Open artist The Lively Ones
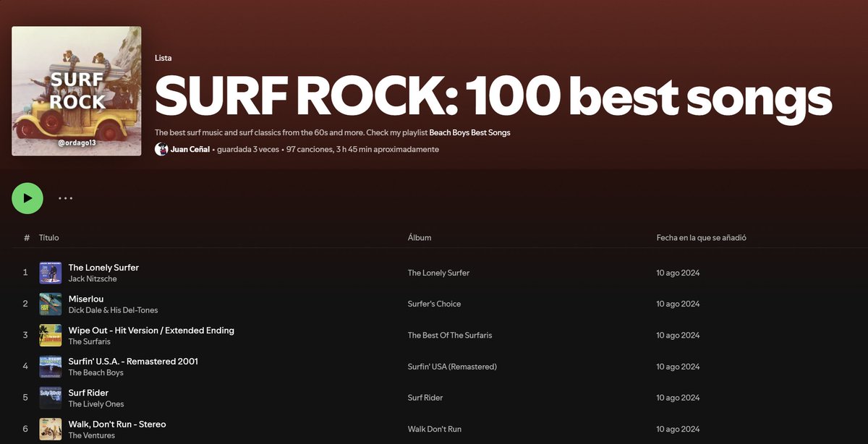Image resolution: width=868 pixels, height=444 pixels. (x=96, y=404)
